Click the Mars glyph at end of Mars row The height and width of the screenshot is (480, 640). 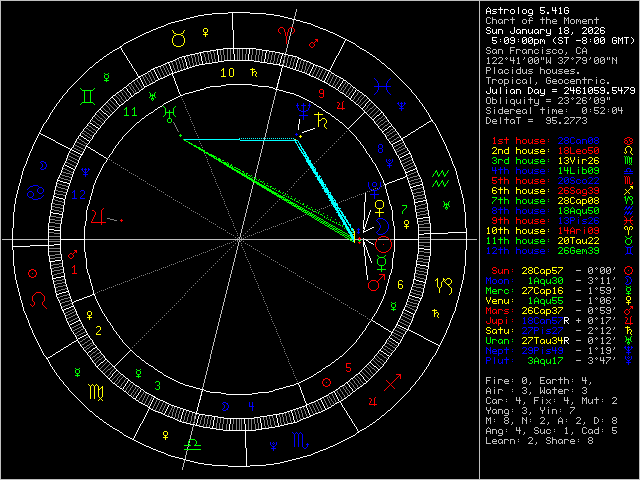click(628, 310)
